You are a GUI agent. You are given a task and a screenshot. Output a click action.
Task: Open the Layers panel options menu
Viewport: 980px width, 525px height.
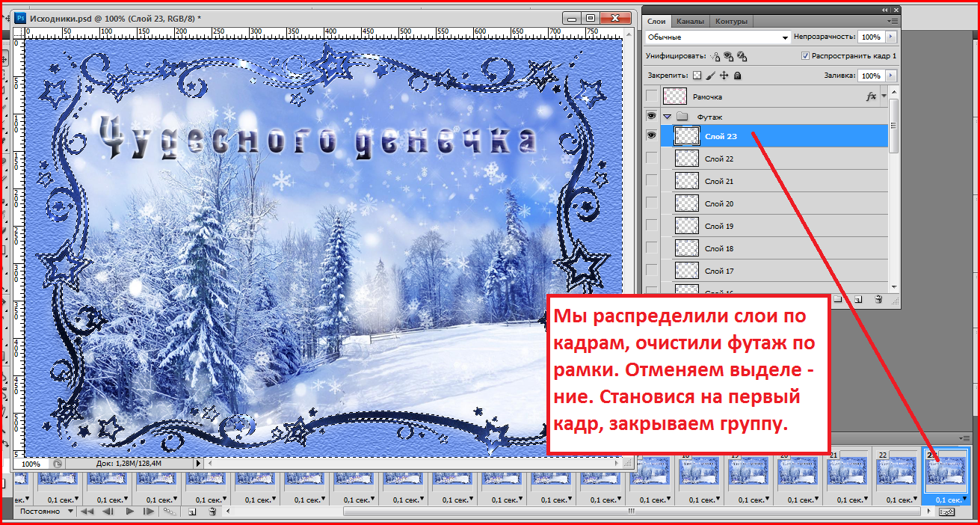click(x=893, y=22)
